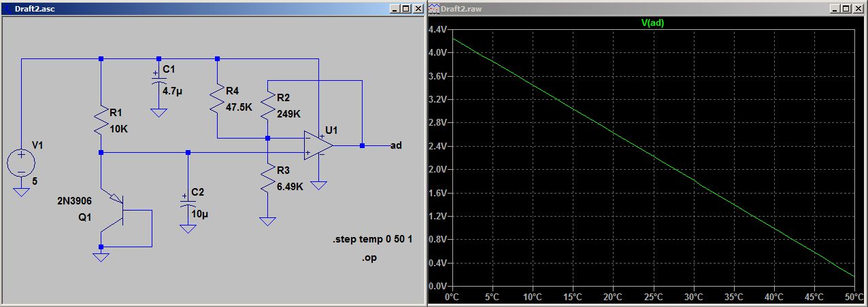Click the 4.4V vertical axis label

[x=437, y=30]
